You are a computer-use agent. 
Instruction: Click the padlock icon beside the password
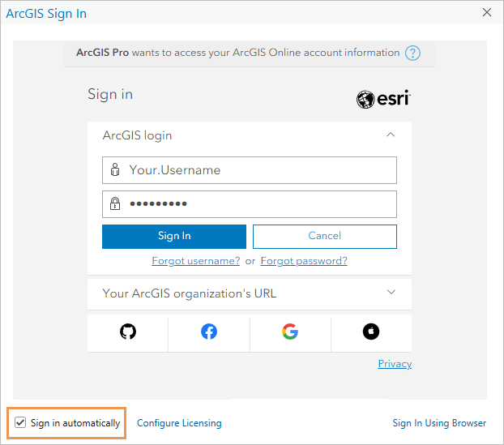[x=115, y=203]
